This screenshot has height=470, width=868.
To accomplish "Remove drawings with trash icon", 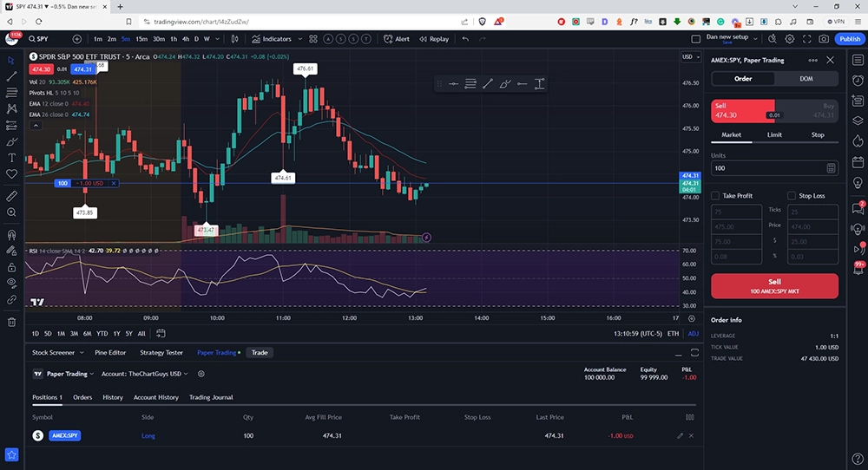I will click(x=11, y=322).
